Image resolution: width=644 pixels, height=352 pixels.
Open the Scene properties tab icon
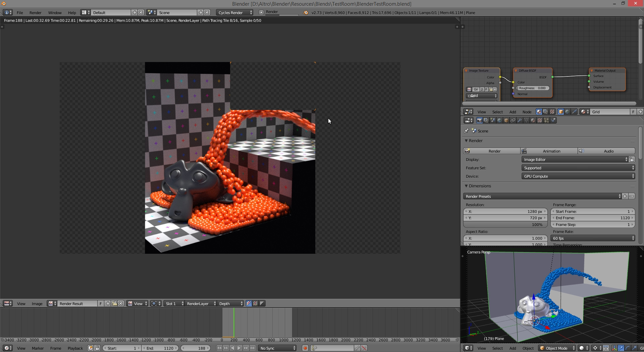[493, 121]
